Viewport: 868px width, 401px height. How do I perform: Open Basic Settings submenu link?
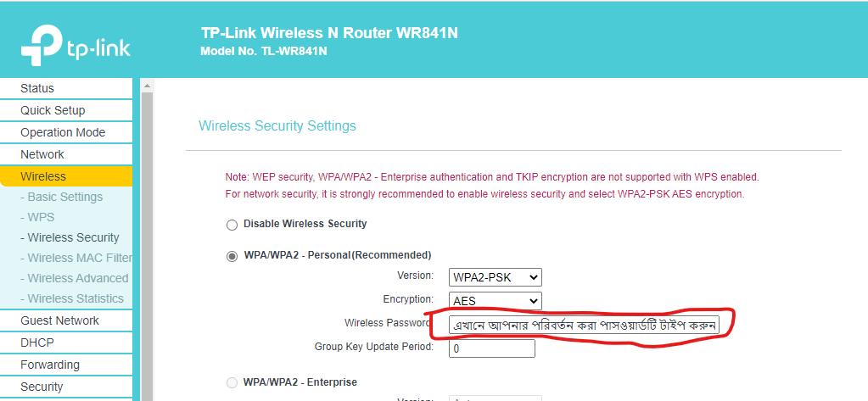[x=64, y=197]
